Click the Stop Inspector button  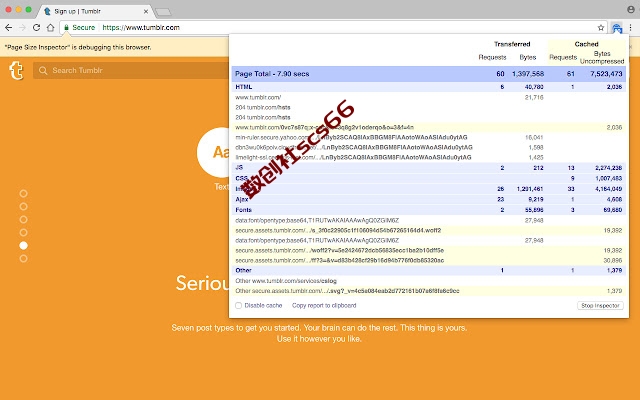[x=600, y=305]
